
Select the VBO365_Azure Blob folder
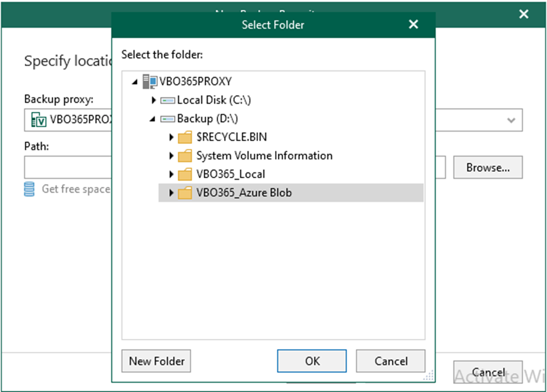pos(291,193)
